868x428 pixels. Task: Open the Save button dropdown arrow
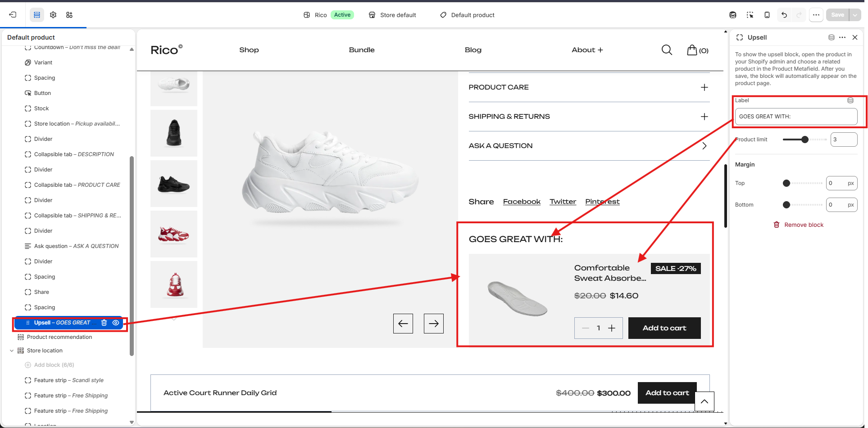855,15
